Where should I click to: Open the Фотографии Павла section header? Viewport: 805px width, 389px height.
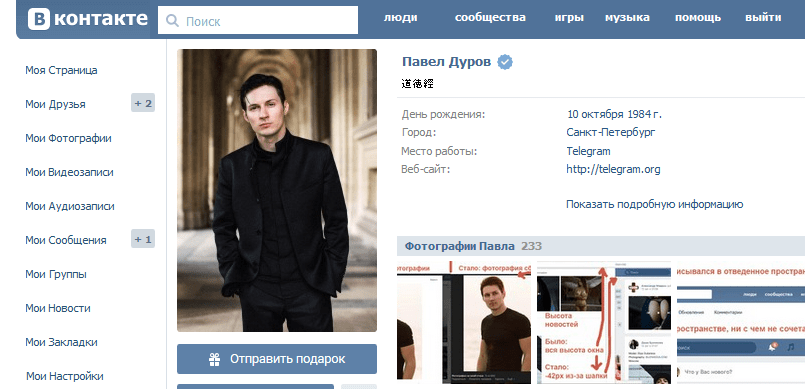coord(459,246)
